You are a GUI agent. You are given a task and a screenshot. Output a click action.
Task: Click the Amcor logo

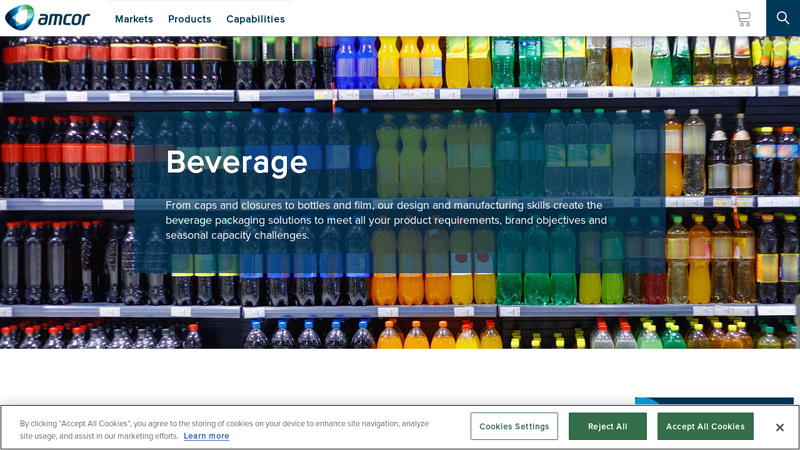pos(47,18)
